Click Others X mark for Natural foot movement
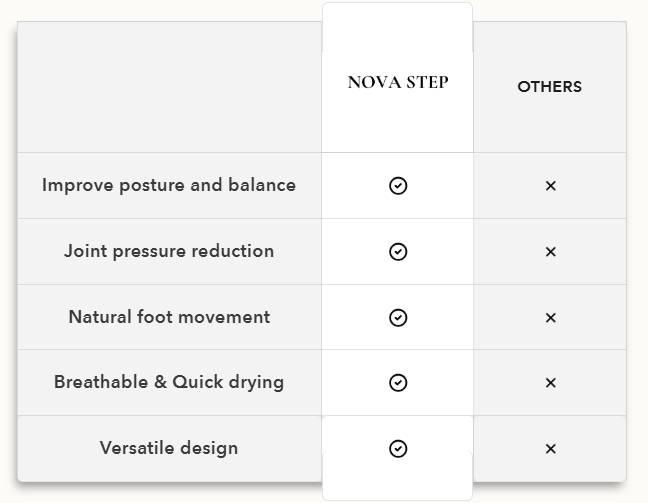 click(x=550, y=318)
